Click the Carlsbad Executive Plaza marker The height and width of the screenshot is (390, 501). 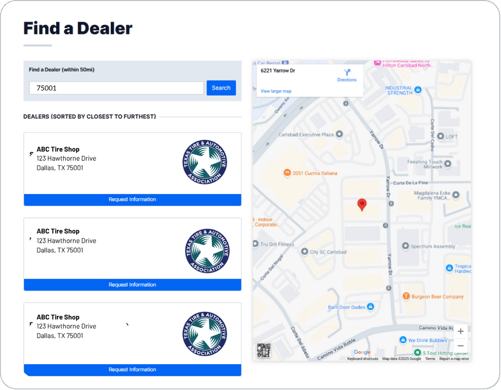click(339, 134)
